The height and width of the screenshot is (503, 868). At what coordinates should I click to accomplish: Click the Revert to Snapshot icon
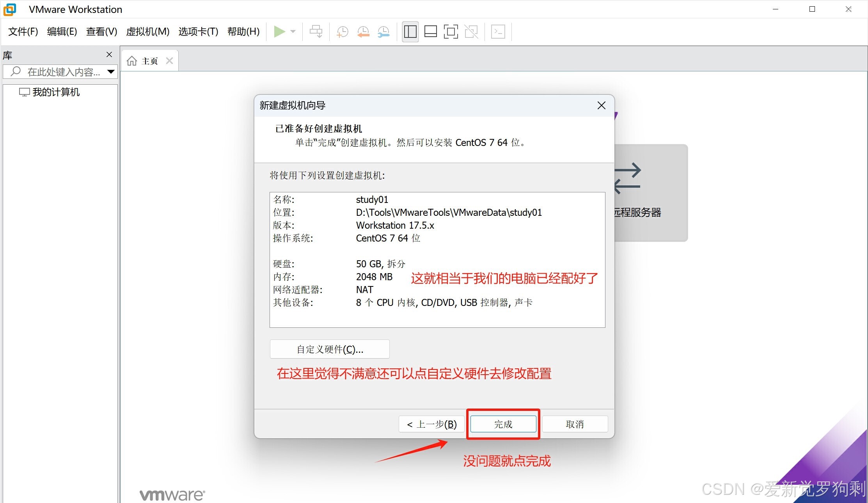363,32
